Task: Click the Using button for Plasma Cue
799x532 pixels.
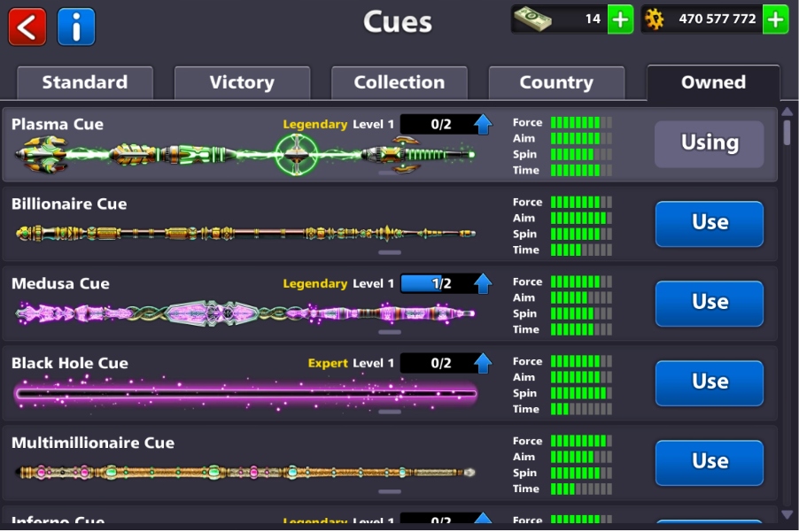Action: [x=710, y=144]
